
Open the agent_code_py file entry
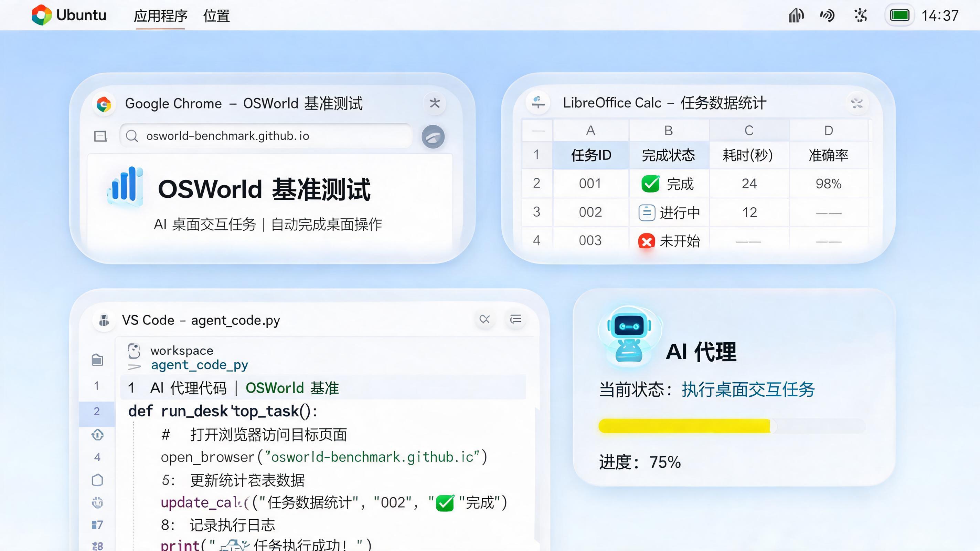click(x=199, y=365)
